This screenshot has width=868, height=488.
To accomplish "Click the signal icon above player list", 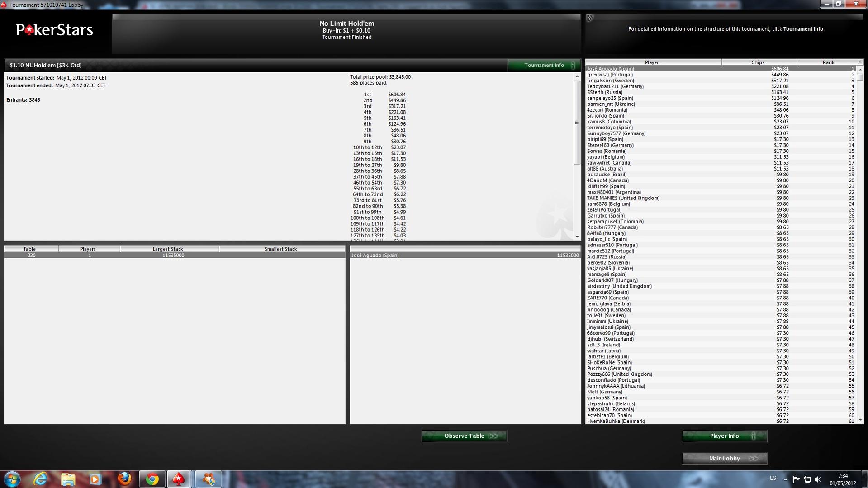I will point(590,18).
